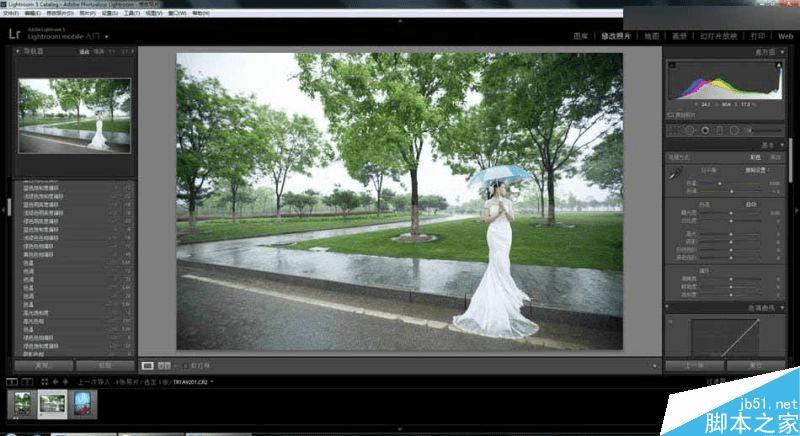Toggle shadow clipping indicator in histogram
800x436 pixels.
point(672,65)
